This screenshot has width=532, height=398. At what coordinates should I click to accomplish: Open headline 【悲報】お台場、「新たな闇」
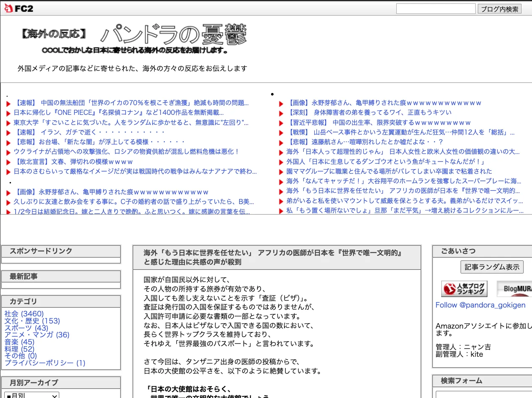click(x=99, y=142)
